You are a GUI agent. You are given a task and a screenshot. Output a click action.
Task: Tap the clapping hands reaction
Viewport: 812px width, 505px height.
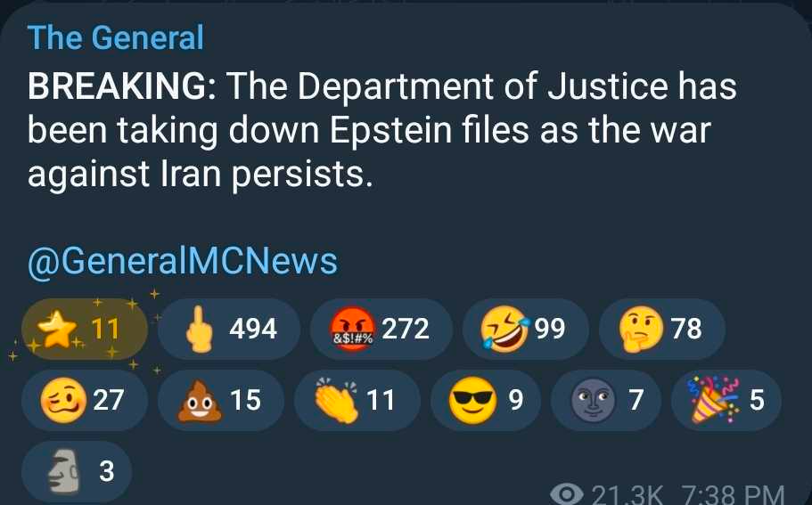click(x=356, y=401)
